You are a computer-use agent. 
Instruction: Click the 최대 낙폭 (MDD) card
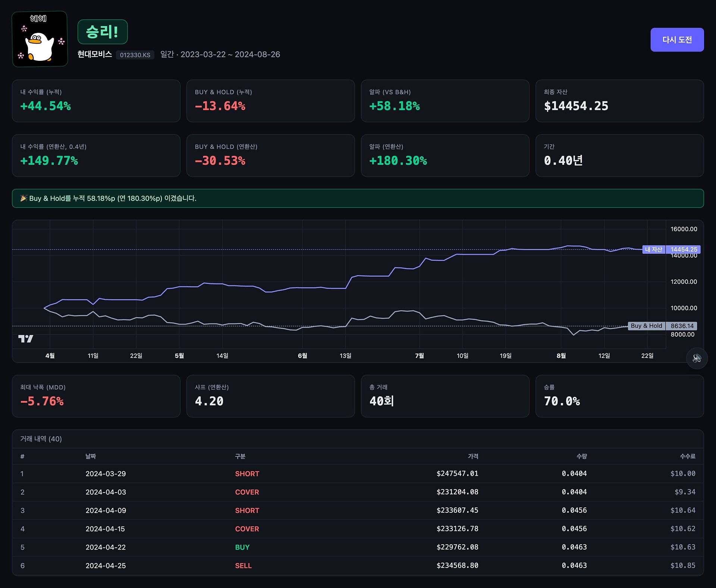[x=96, y=396]
